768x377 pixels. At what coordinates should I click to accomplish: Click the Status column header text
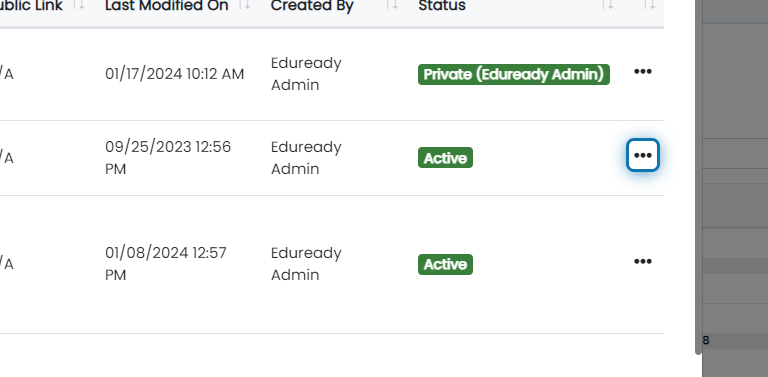coord(442,6)
